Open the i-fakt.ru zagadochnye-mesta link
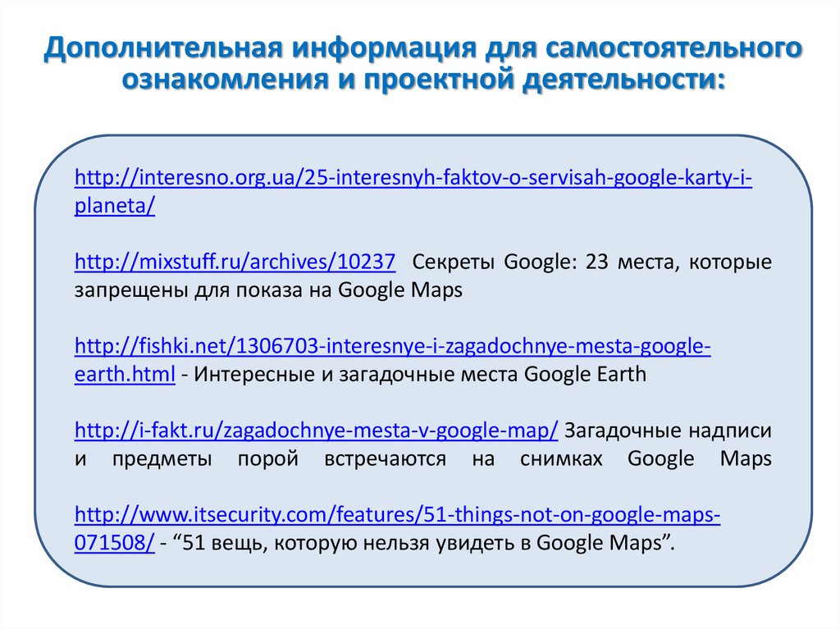The height and width of the screenshot is (629, 840). tap(316, 431)
